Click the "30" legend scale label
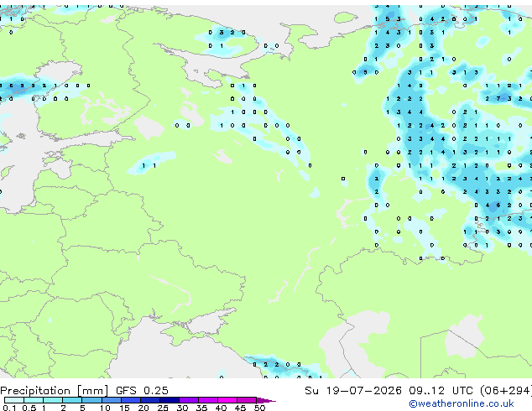The image size is (532, 411). (182, 408)
